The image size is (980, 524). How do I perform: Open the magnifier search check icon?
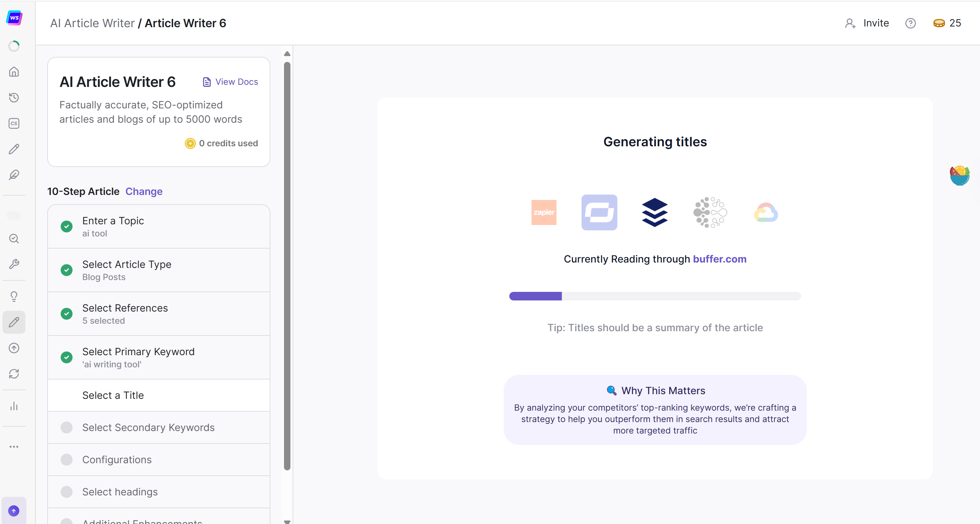[x=14, y=238]
